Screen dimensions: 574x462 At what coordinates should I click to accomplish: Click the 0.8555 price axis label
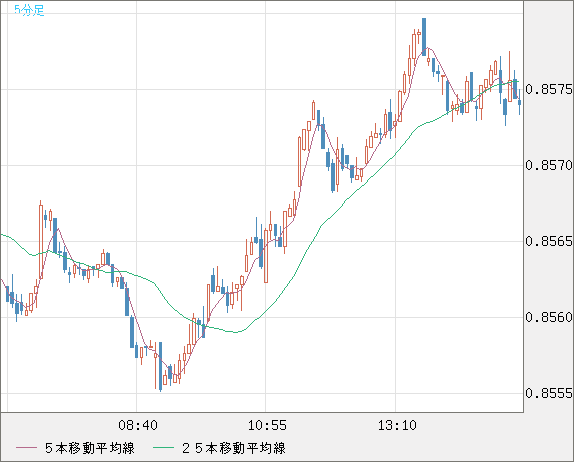click(x=549, y=393)
